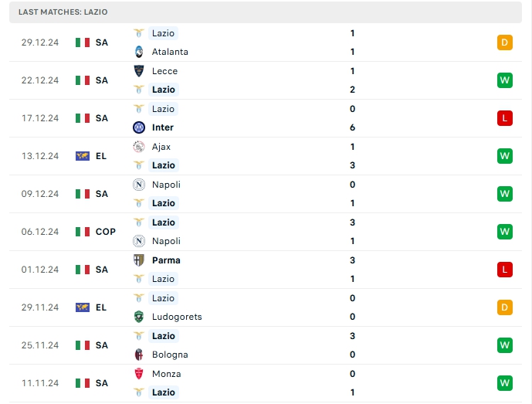Open the Atalanta team link

click(x=170, y=52)
